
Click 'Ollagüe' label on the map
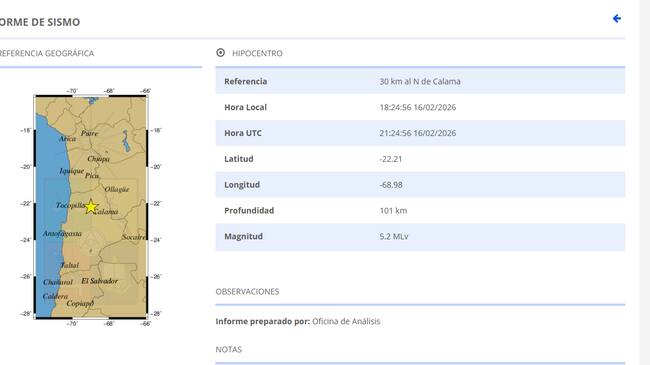pyautogui.click(x=117, y=190)
